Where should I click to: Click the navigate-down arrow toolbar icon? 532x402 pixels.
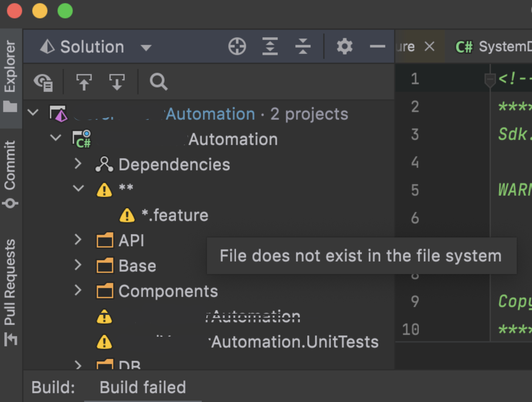117,82
